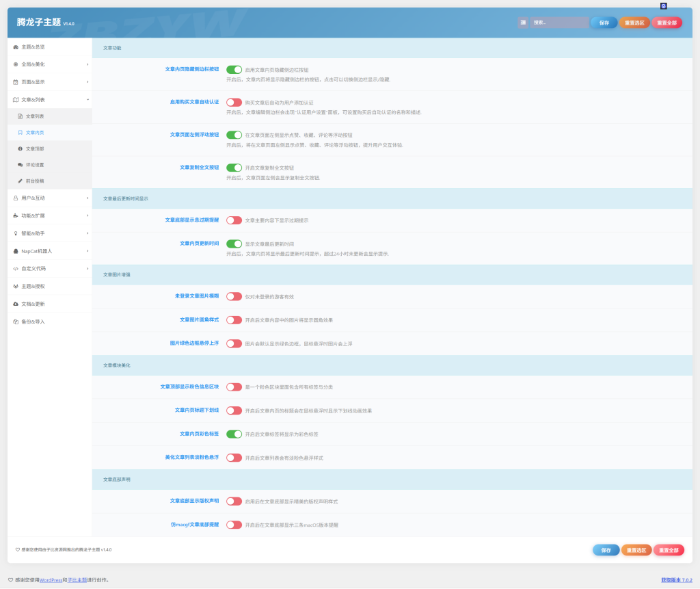This screenshot has height=589, width=700.
Task: Click 文章图片增强 section heading
Action: pyautogui.click(x=117, y=275)
